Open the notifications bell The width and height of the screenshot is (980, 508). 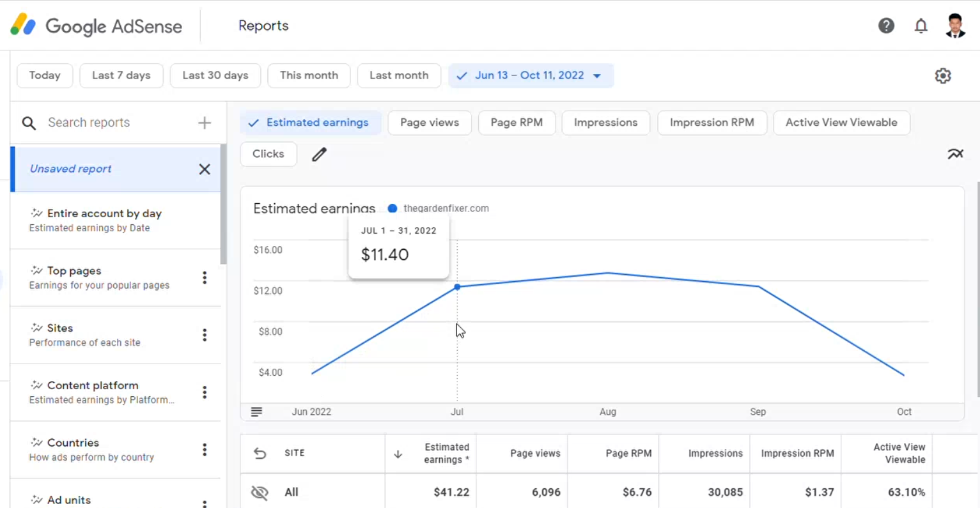coord(921,26)
